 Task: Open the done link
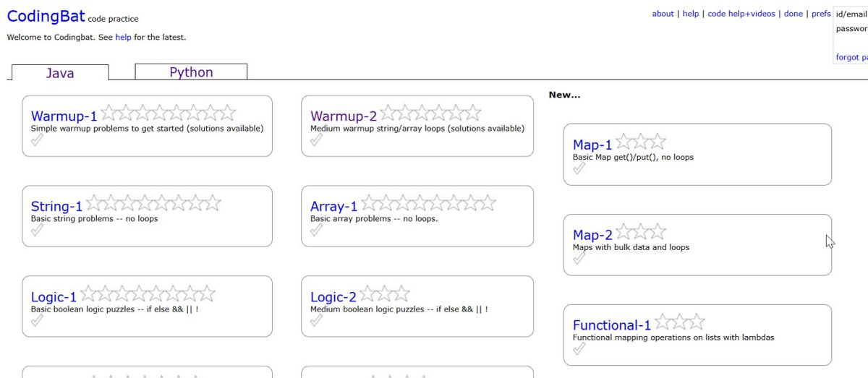point(793,14)
